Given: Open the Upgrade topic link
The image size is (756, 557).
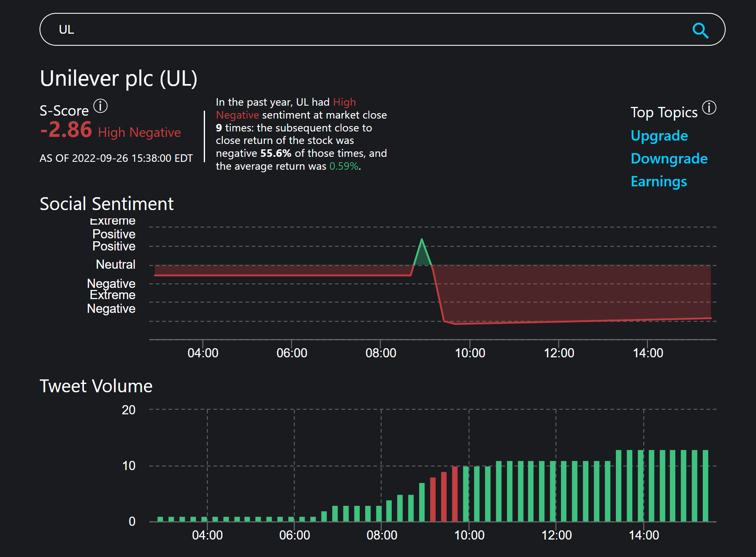Looking at the screenshot, I should click(659, 136).
